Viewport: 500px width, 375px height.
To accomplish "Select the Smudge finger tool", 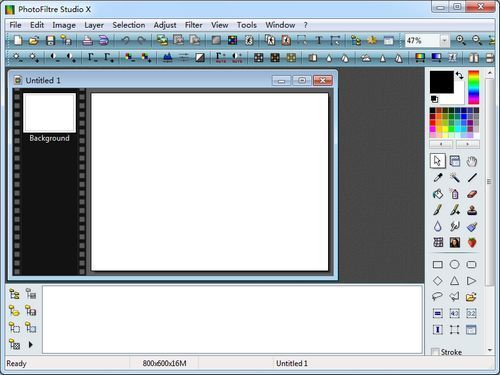I will coord(455,227).
